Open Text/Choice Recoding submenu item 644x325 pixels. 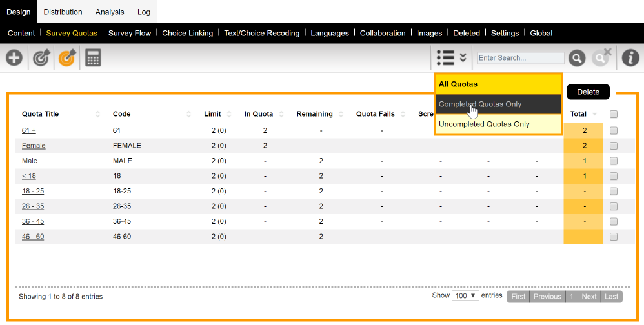click(261, 34)
